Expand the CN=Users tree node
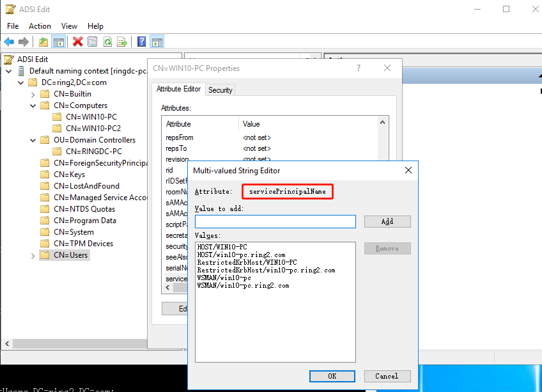 pyautogui.click(x=33, y=255)
